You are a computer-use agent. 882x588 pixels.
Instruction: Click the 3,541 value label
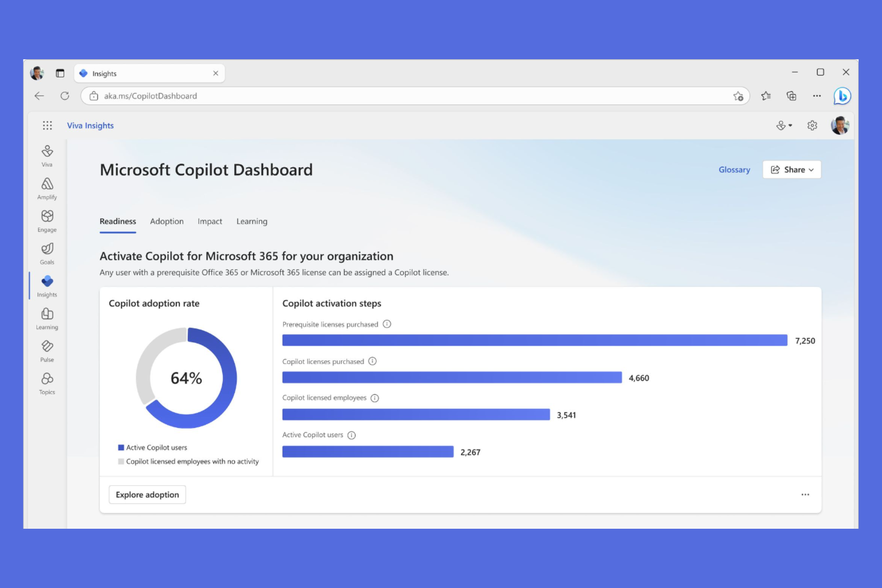pyautogui.click(x=566, y=415)
